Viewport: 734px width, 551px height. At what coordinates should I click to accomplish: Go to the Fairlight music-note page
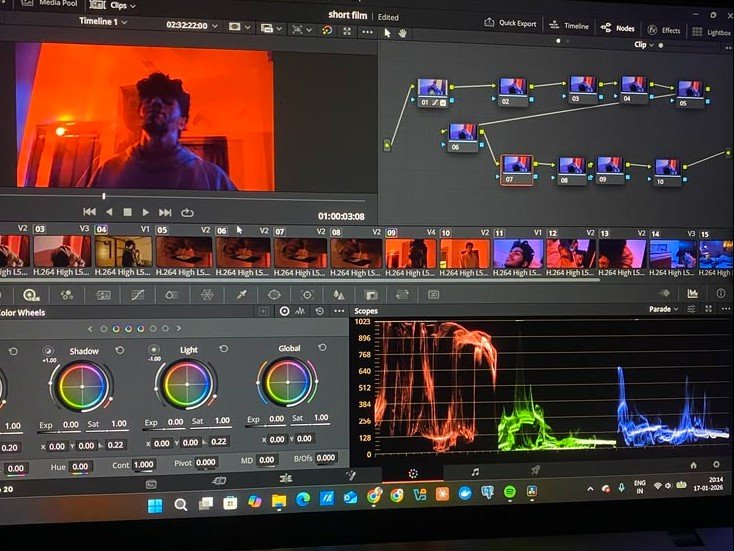475,472
